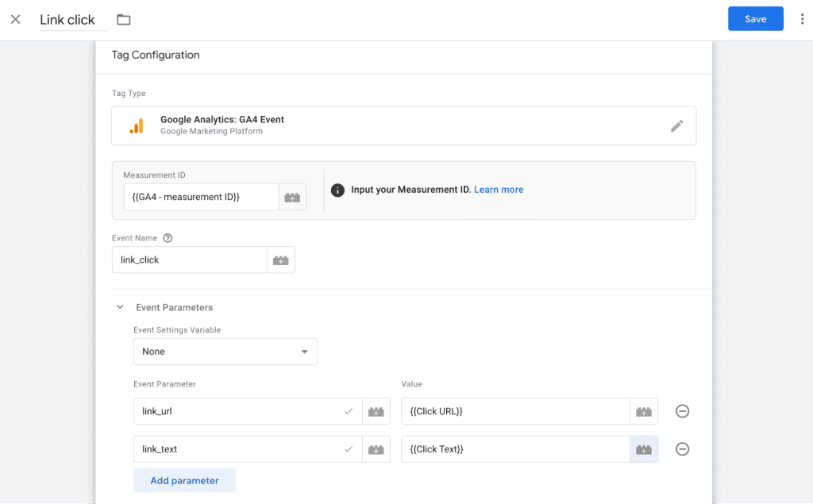The width and height of the screenshot is (813, 504).
Task: Choose variable for {{Click Text}} value
Action: pos(644,449)
